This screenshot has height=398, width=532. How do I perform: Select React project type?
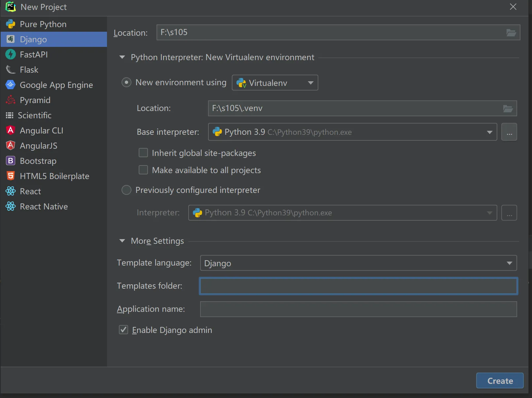click(54, 191)
